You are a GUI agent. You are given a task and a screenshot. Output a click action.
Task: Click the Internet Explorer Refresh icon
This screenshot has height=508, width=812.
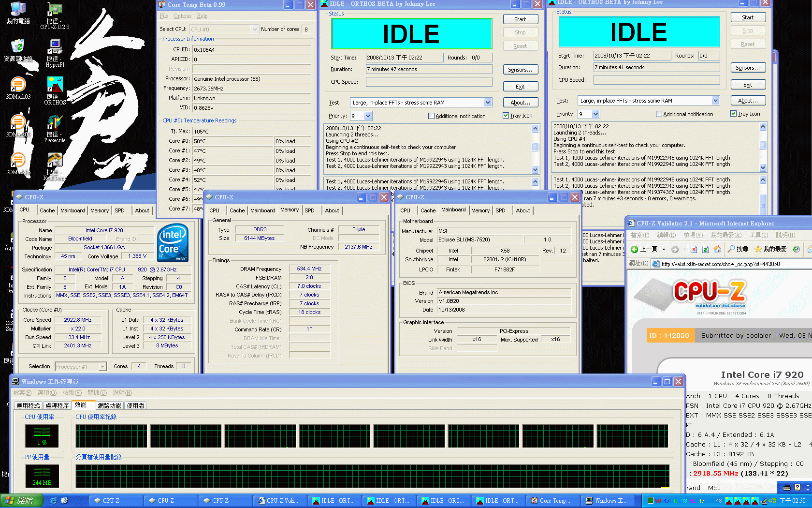click(x=705, y=249)
